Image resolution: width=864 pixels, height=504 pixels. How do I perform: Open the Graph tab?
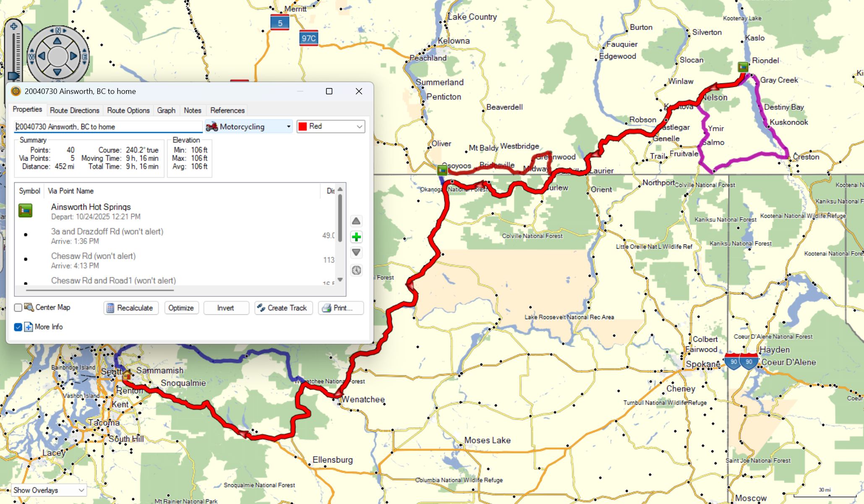[166, 110]
